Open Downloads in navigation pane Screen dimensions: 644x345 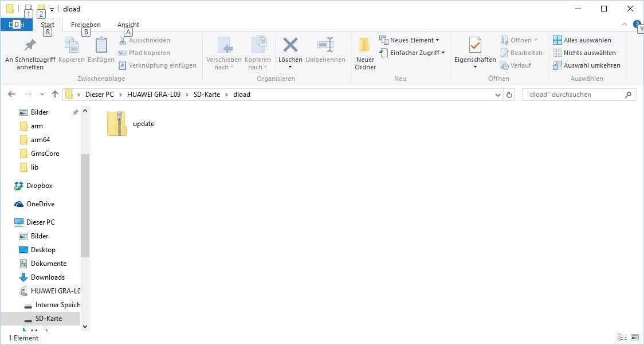pos(42,277)
